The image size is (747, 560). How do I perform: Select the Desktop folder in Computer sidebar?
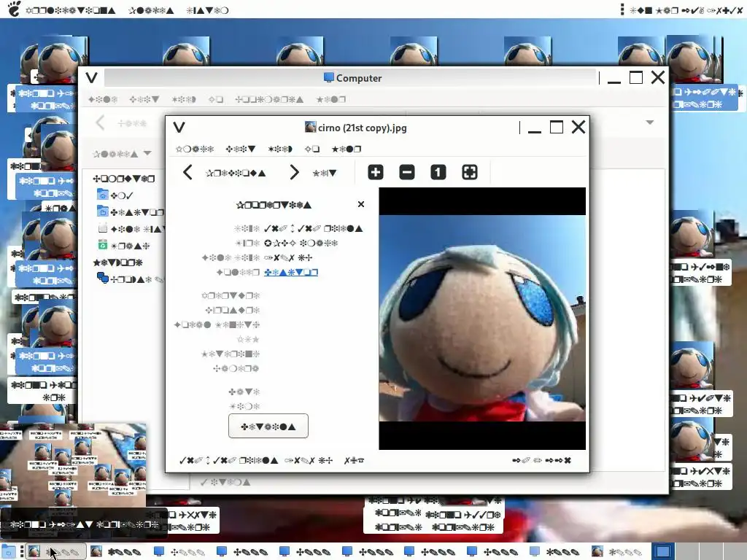tap(130, 212)
